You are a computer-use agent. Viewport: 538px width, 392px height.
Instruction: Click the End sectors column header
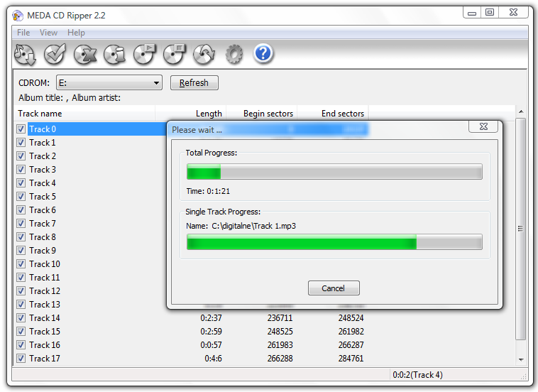332,114
